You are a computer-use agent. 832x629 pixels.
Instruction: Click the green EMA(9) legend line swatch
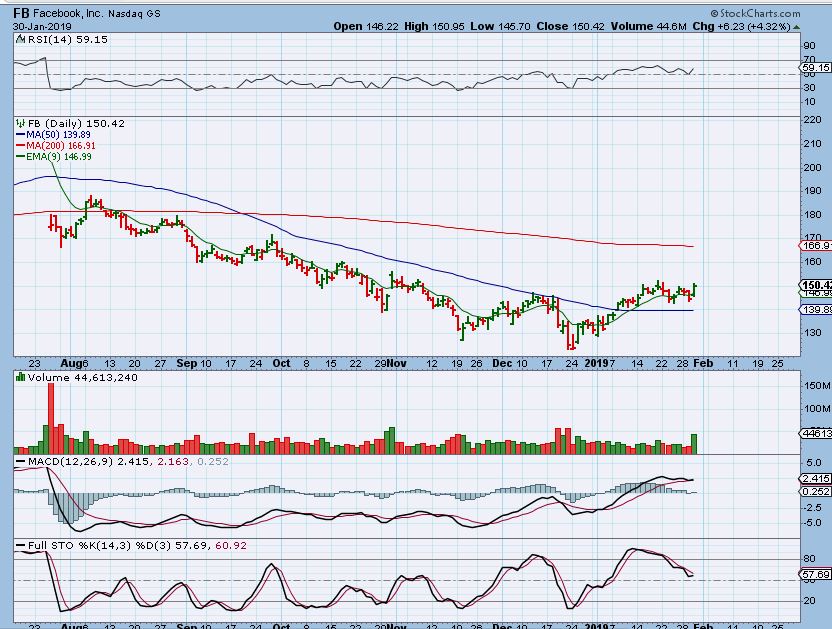[20, 157]
